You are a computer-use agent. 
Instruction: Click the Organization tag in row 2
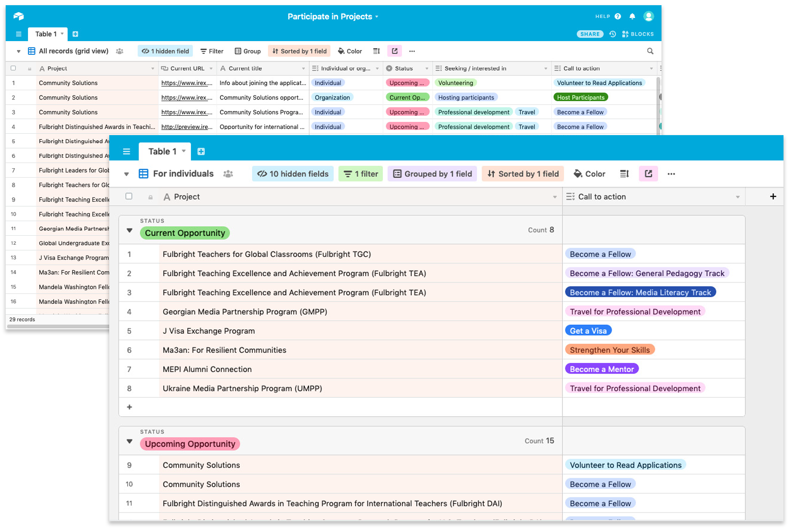tap(332, 97)
